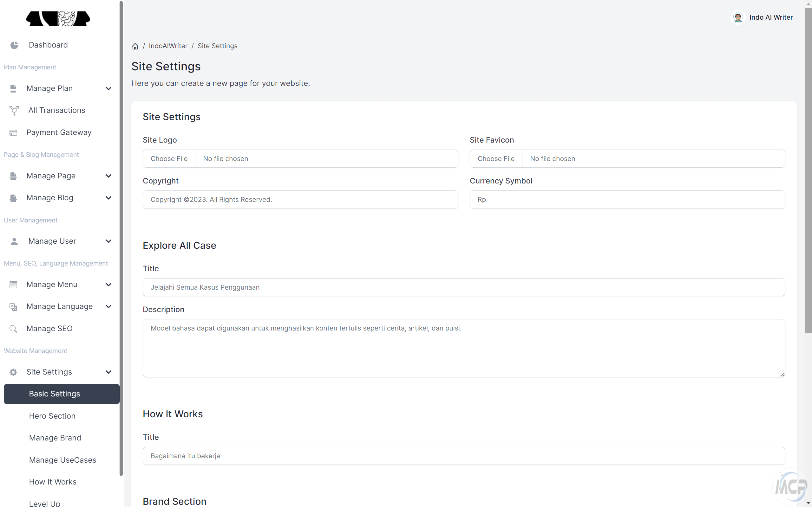
Task: Click the Payment Gateway card icon
Action: coord(13,133)
